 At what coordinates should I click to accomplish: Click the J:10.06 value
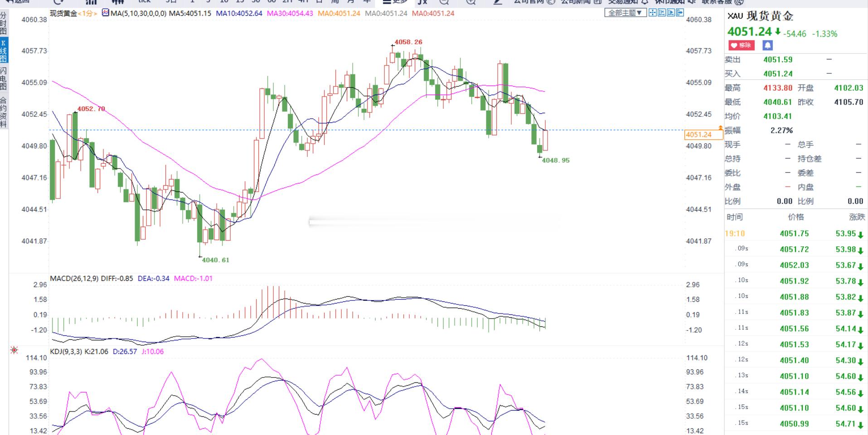[153, 351]
